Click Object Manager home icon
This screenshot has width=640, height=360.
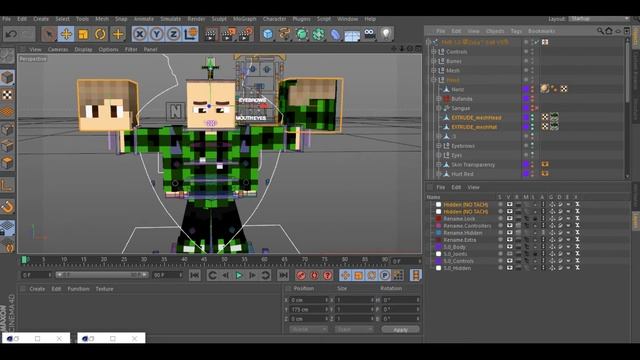point(609,31)
